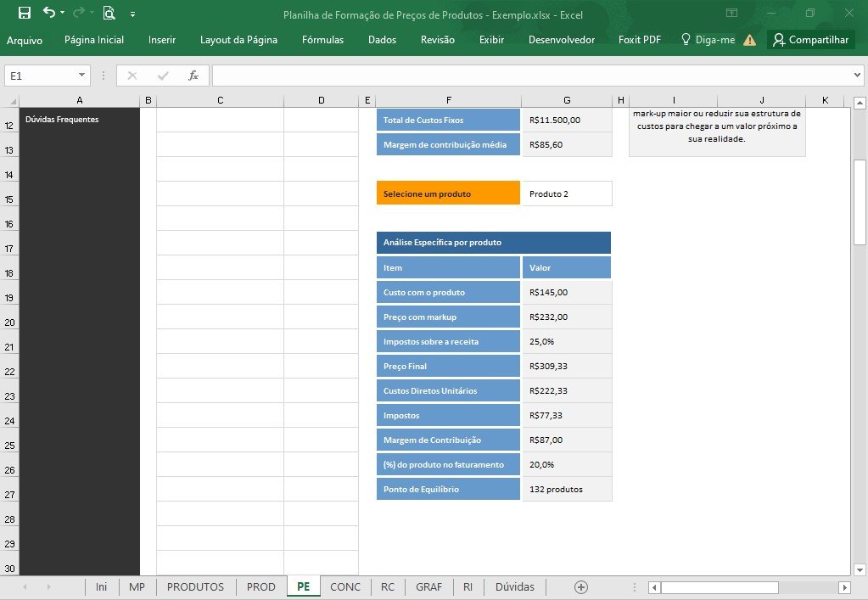Open the Fórmulas ribbon tab

click(x=322, y=40)
